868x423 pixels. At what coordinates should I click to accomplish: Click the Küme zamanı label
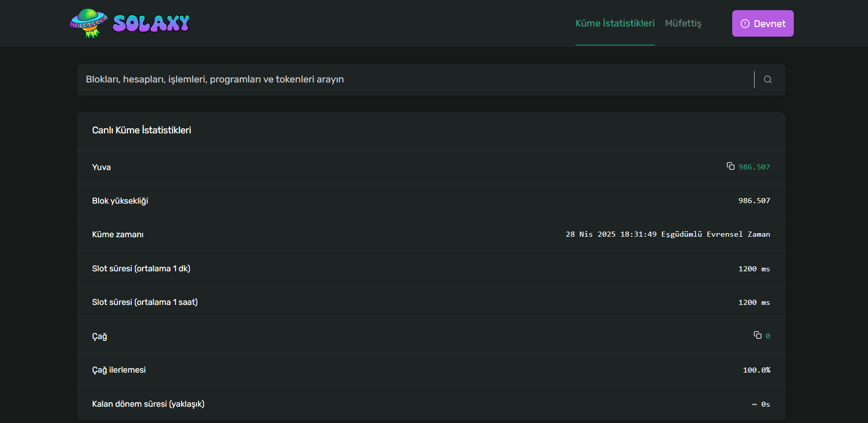[118, 235]
